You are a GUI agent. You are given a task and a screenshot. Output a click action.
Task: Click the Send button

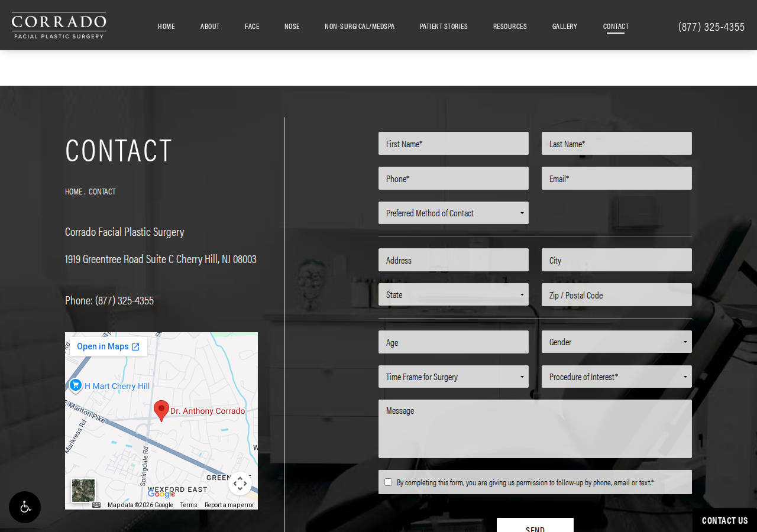pos(535,525)
